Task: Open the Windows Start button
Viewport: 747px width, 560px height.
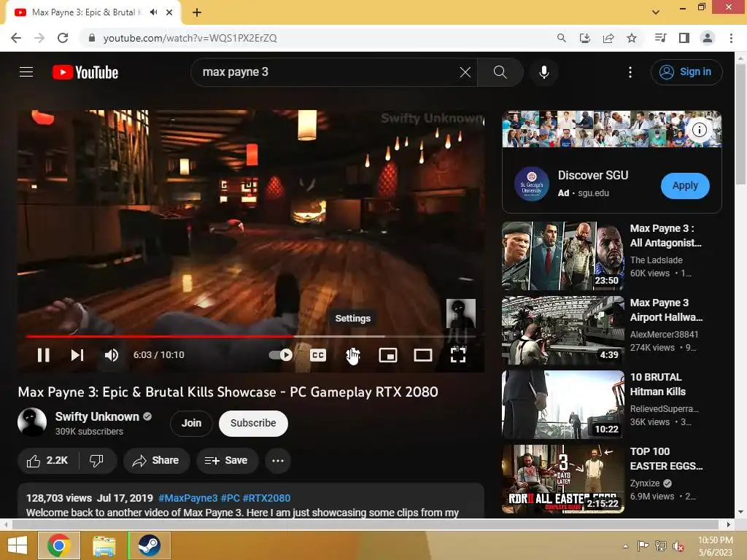Action: [18, 545]
